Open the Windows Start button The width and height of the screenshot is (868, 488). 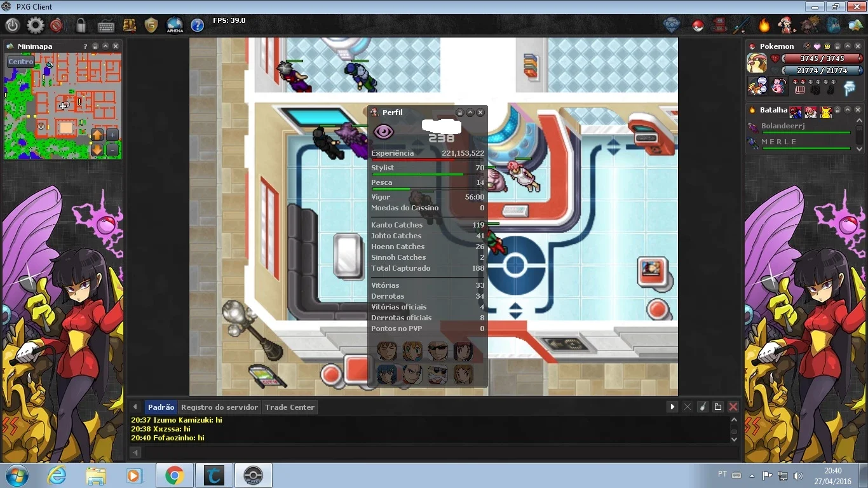click(x=17, y=475)
